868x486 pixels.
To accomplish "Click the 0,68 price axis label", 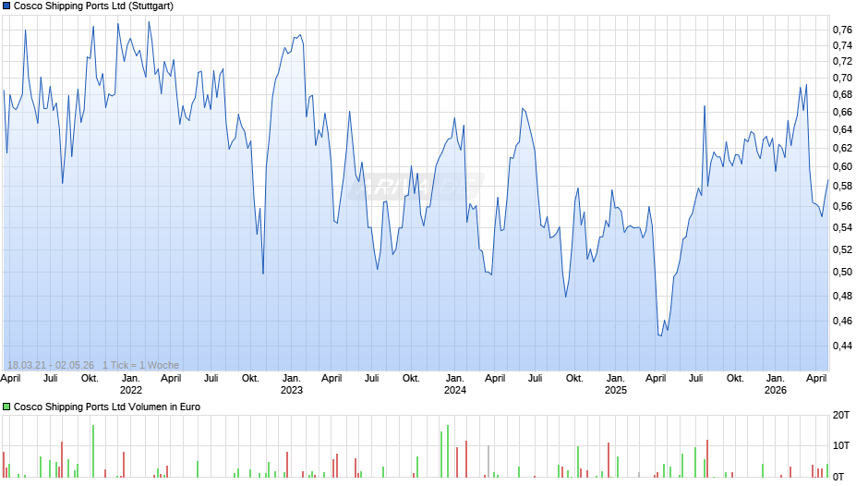I will coord(842,95).
